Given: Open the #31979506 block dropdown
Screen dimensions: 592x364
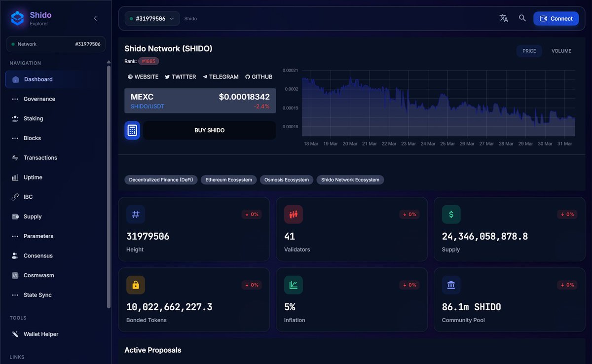Looking at the screenshot, I should pyautogui.click(x=152, y=18).
